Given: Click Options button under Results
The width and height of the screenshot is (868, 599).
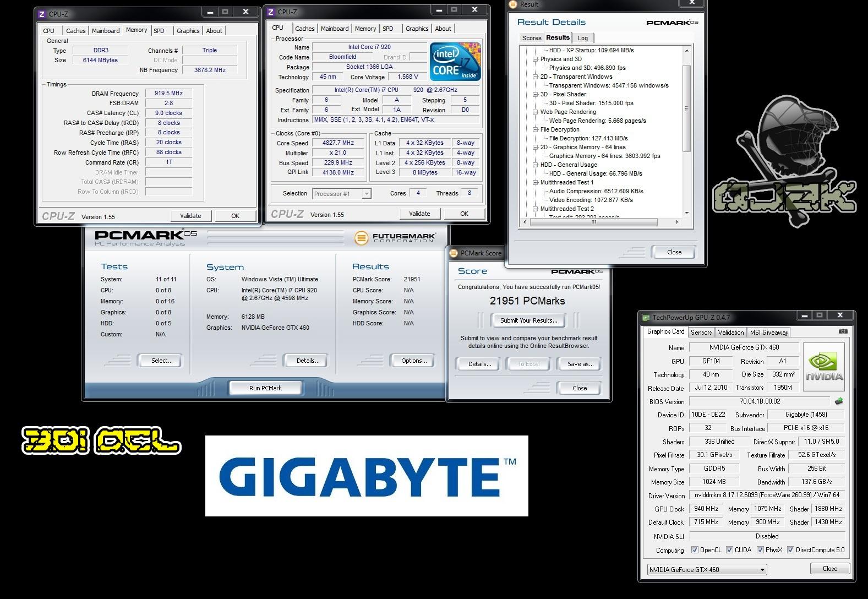Looking at the screenshot, I should coord(414,361).
